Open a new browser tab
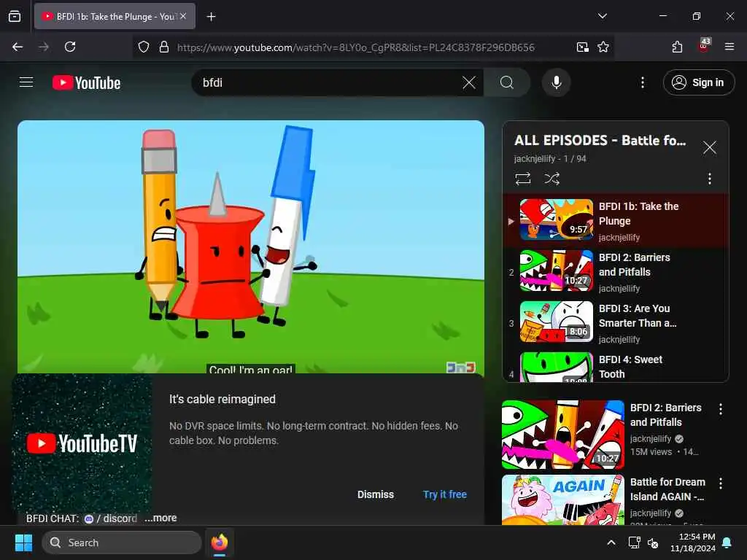 [211, 17]
